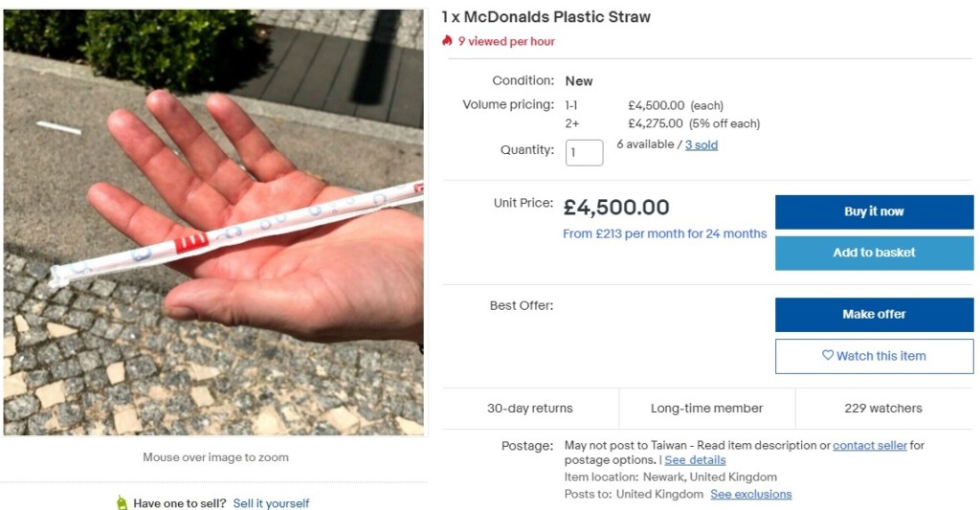
Task: Focus the Quantity input box
Action: point(584,153)
